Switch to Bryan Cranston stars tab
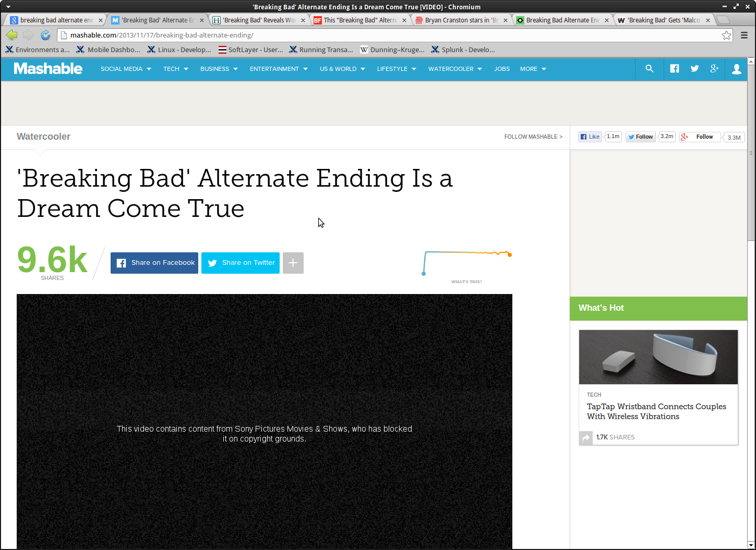The height and width of the screenshot is (550, 756). click(x=461, y=20)
